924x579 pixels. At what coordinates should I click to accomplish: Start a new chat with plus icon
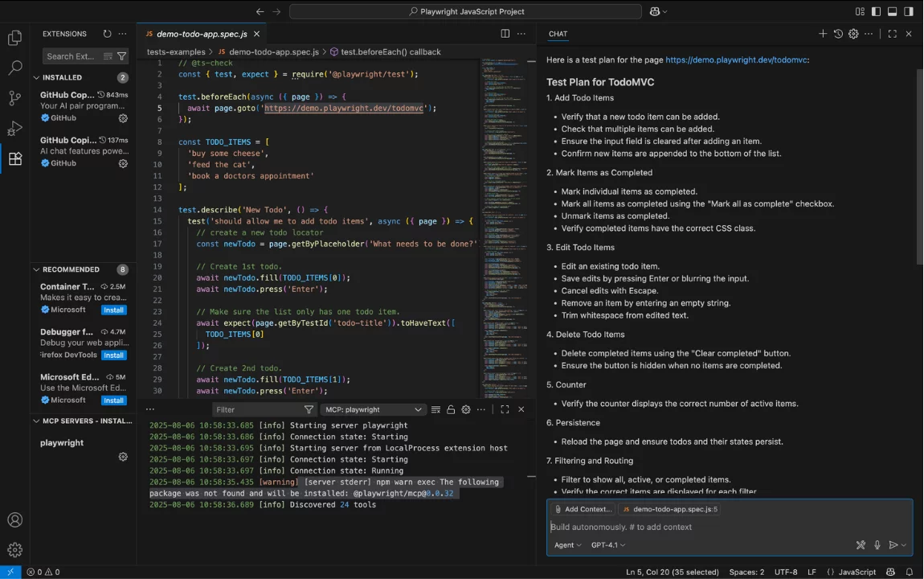coord(822,34)
